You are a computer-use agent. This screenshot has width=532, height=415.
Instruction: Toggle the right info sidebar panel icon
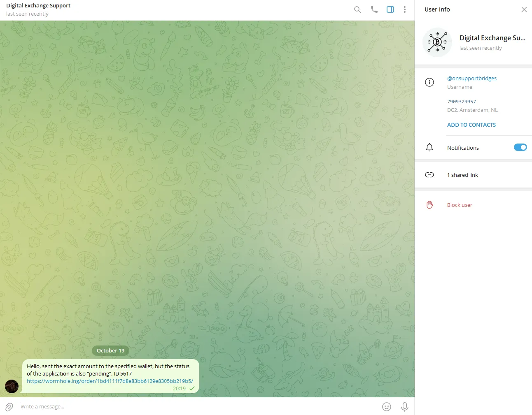click(390, 9)
